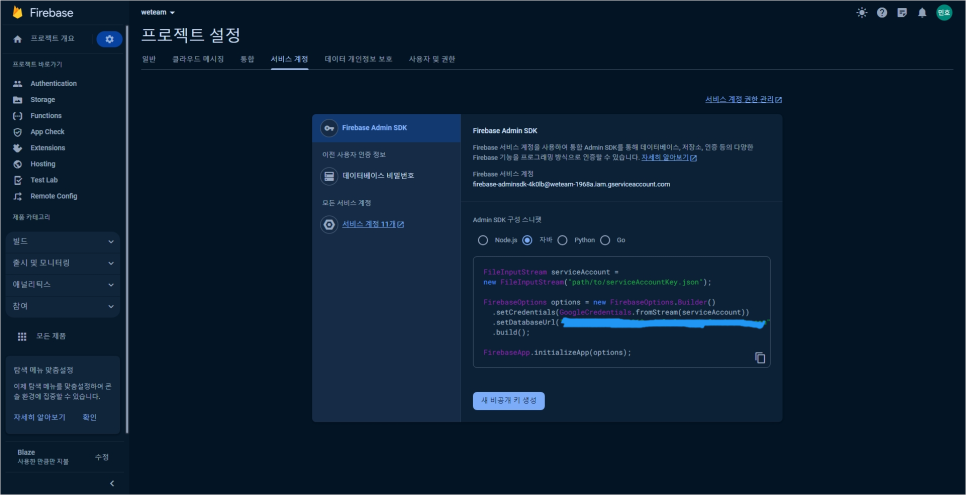Click 자세히 알아보기 in navigation customization card

[39, 417]
